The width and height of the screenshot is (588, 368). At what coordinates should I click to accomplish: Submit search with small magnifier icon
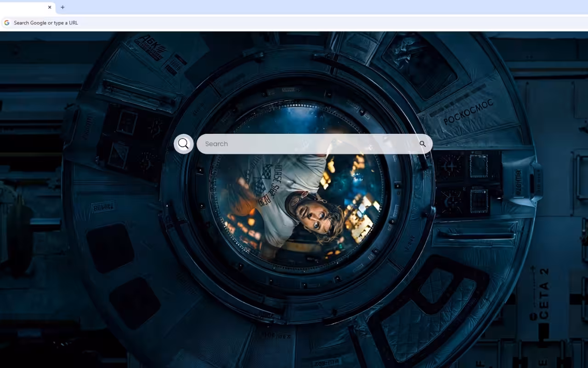coord(422,144)
